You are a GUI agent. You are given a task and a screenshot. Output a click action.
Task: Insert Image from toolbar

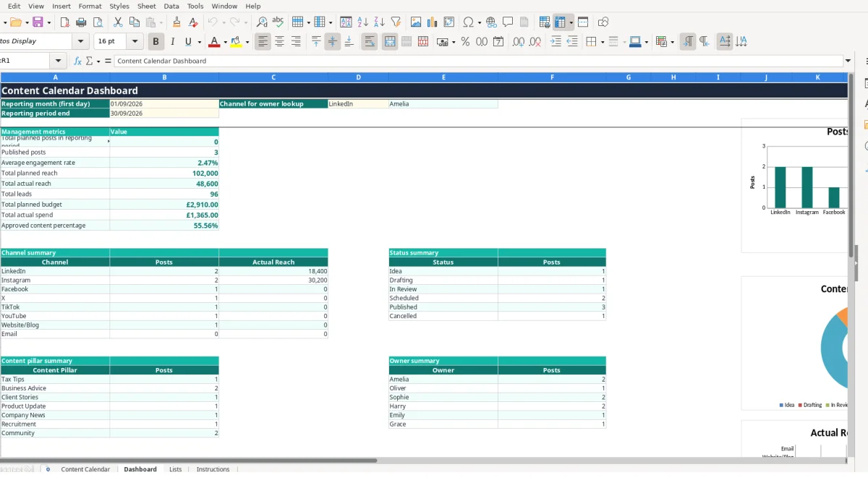[416, 22]
